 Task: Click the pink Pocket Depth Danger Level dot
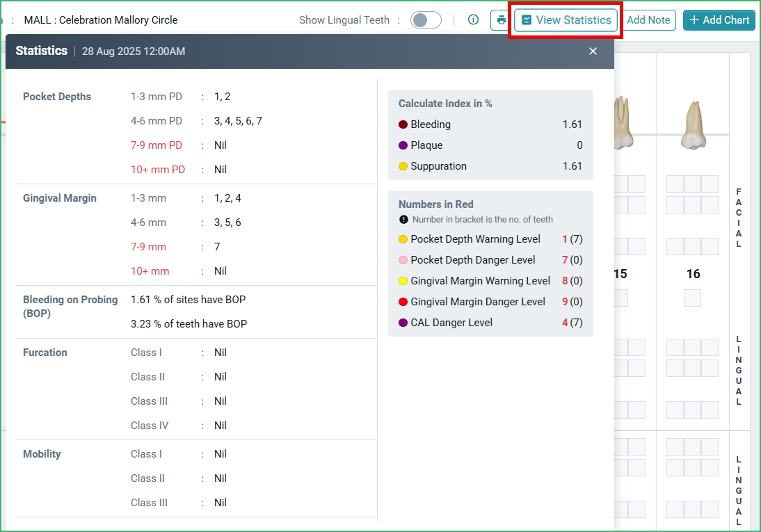[404, 260]
